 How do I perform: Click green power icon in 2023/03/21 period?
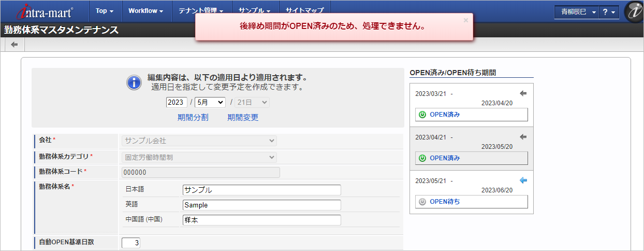click(x=422, y=115)
